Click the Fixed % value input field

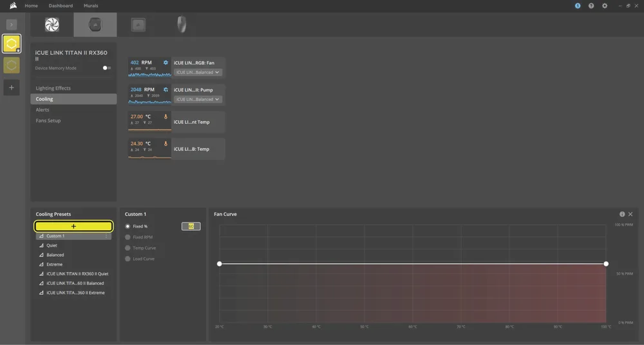point(191,226)
